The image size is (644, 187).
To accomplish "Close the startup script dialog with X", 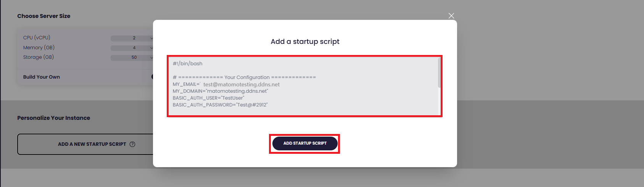I will pyautogui.click(x=451, y=16).
